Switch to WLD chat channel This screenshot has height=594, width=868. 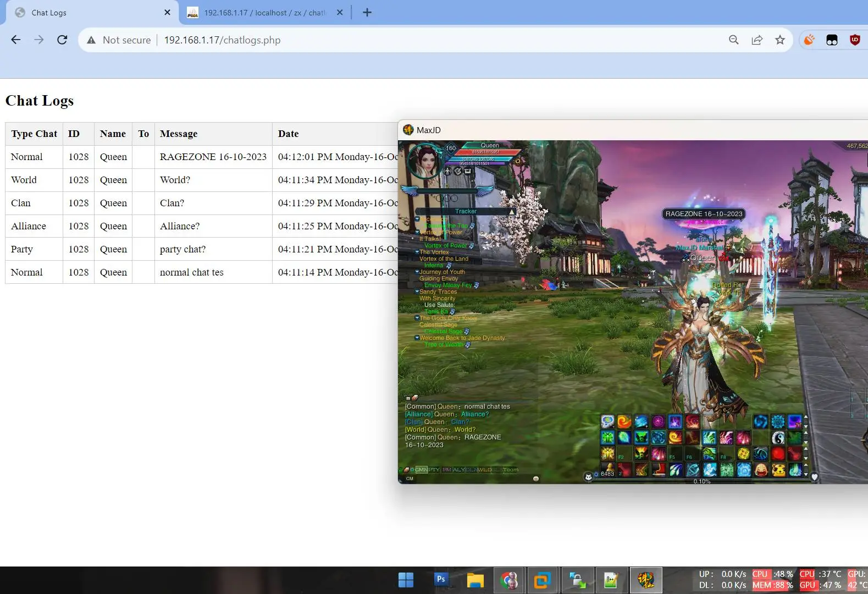pos(484,470)
